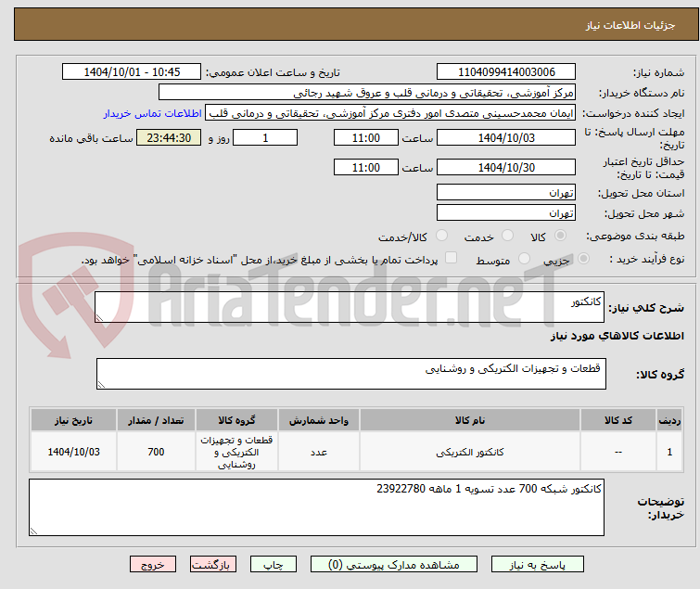Click the price validity hour 11:00 field

point(366,168)
